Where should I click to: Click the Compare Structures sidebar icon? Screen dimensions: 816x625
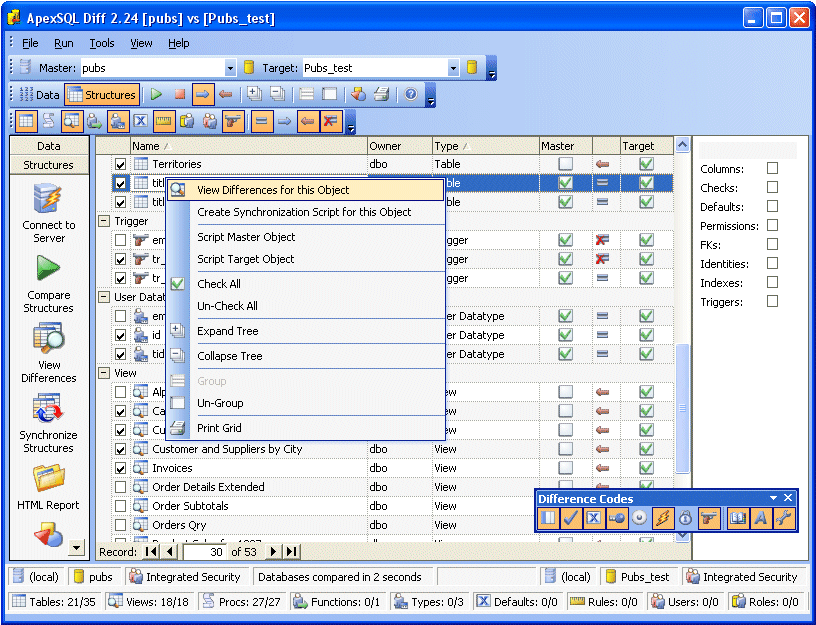(48, 269)
